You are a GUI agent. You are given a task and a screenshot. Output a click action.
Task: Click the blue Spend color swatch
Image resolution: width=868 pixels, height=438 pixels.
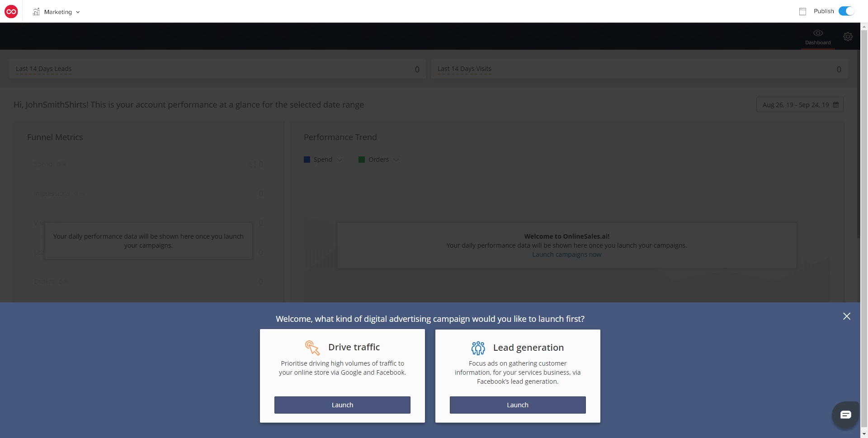307,160
